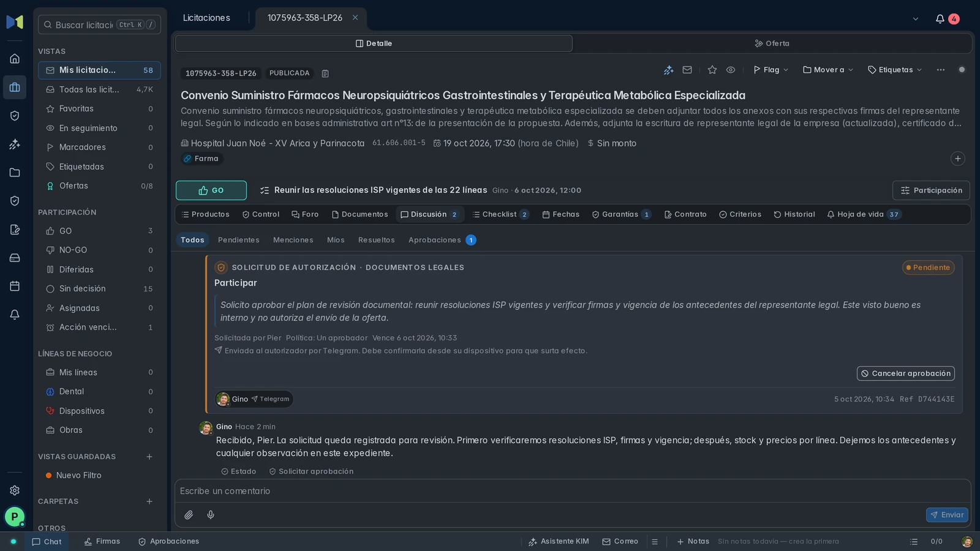Select Sin decisión in sidebar
980x551 pixels.
coord(99,289)
